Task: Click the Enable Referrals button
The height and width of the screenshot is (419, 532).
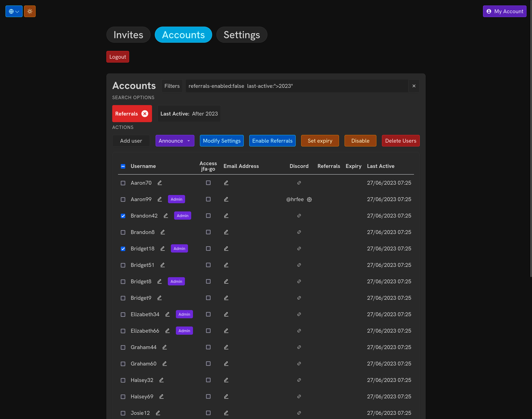Action: (272, 141)
